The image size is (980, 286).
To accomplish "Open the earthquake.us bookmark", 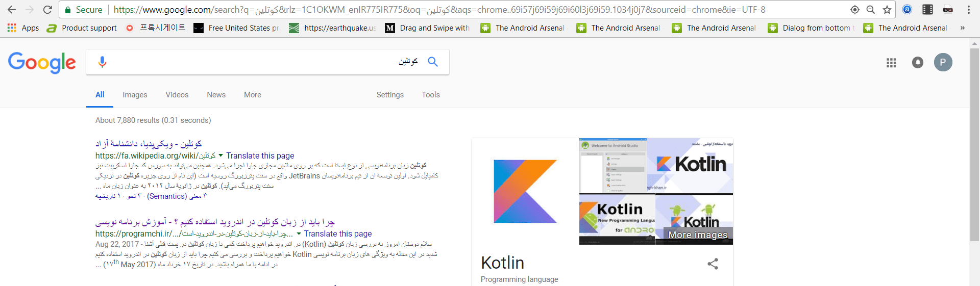I will tap(332, 28).
